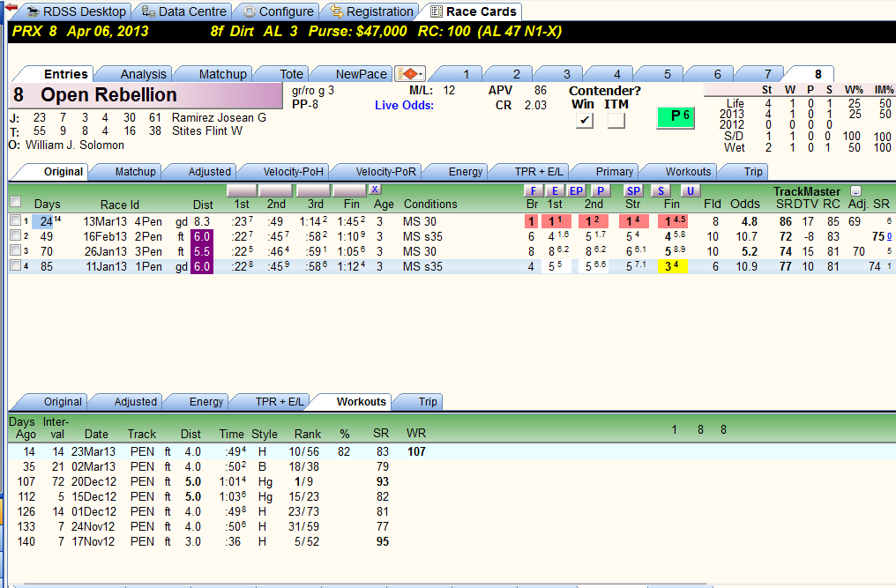The height and width of the screenshot is (588, 896).
Task: Select the EP running style button
Action: click(x=576, y=190)
